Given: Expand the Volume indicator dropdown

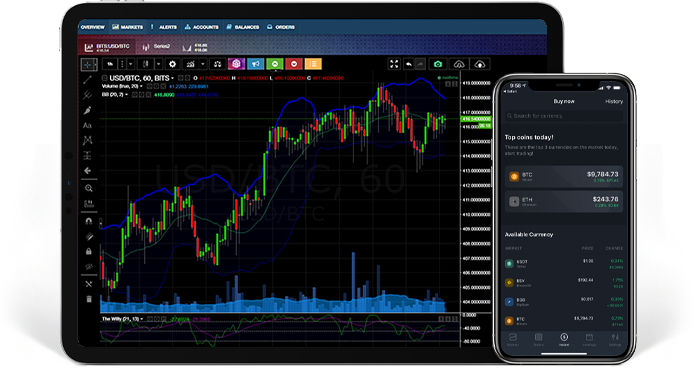Looking at the screenshot, I should click(x=142, y=86).
